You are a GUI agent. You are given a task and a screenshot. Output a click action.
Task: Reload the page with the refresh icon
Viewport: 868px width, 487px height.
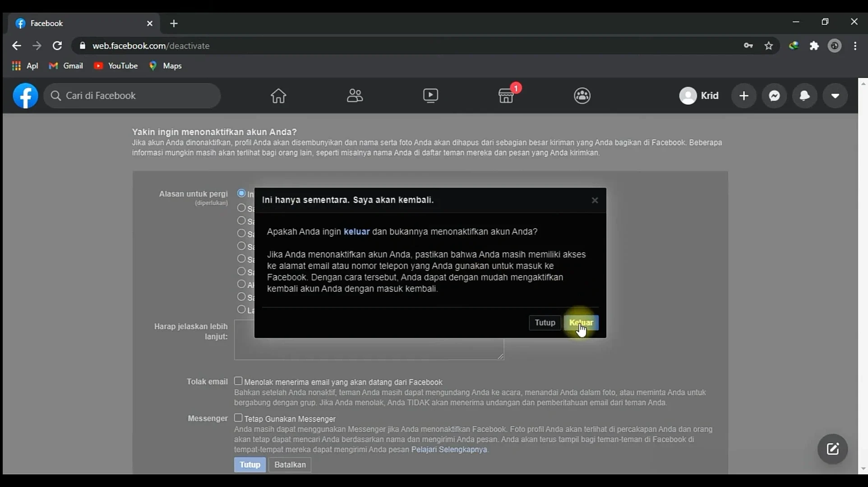tap(57, 46)
